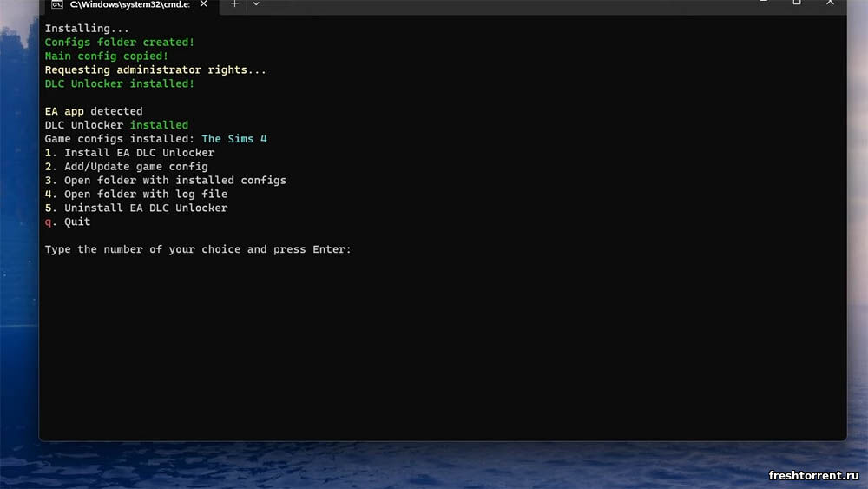Close the terminal window
868x489 pixels.
[831, 3]
